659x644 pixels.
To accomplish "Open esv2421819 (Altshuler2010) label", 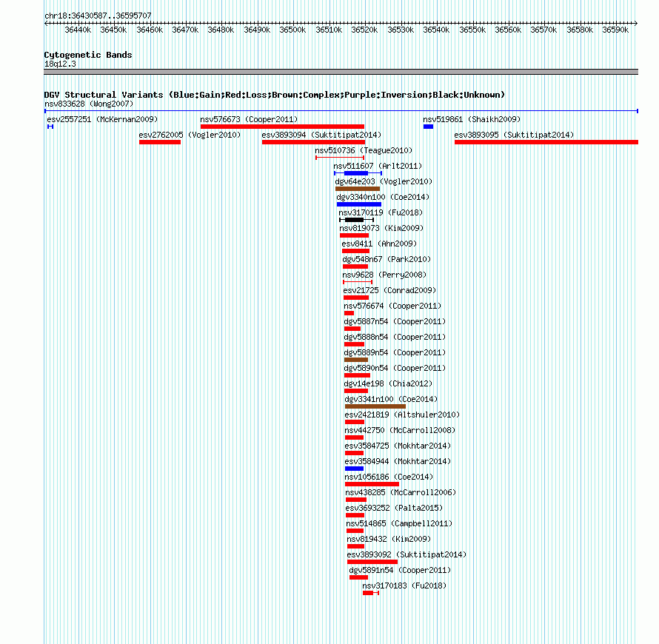I will click(x=402, y=415).
